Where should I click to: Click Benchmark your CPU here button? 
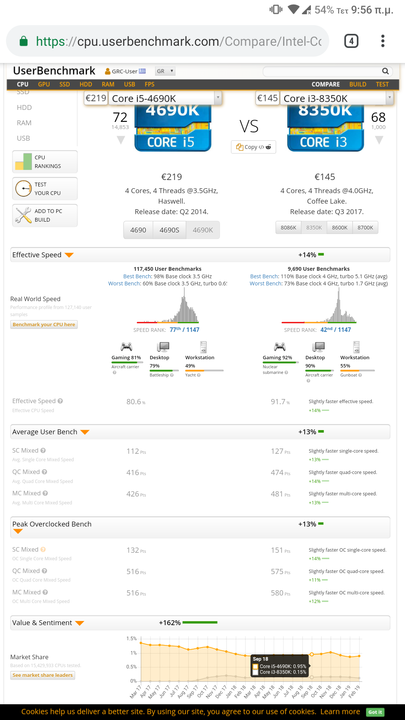click(44, 325)
